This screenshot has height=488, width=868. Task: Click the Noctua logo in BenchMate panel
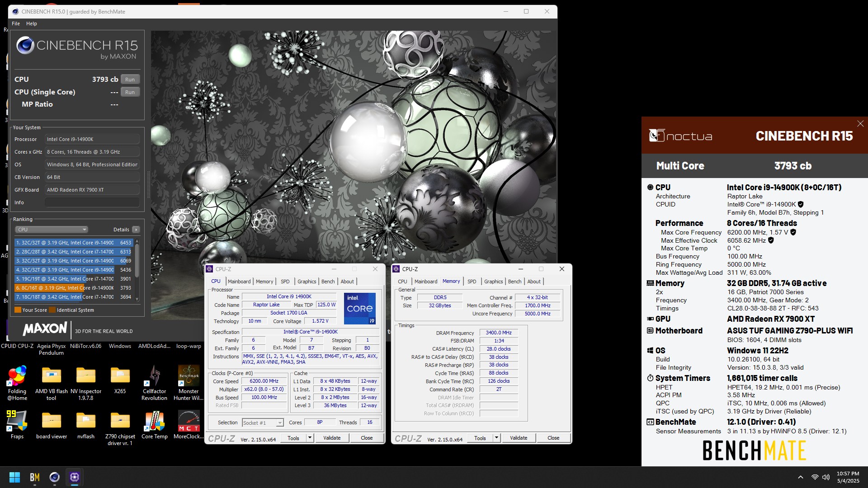(681, 136)
